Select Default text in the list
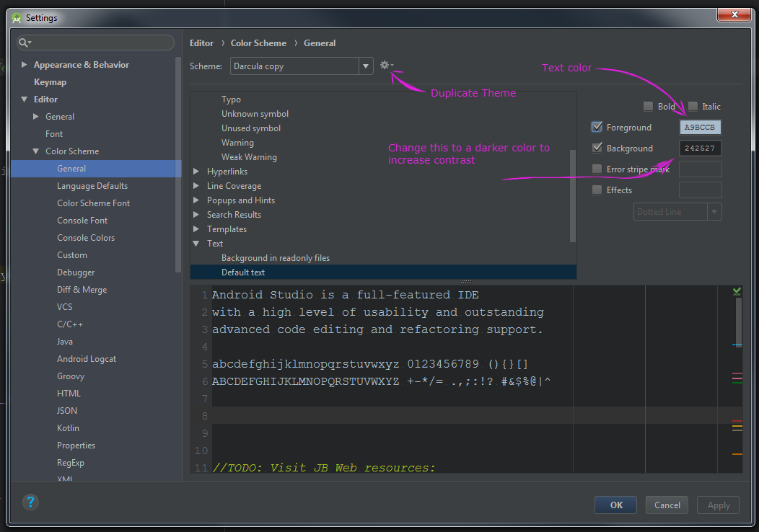 coord(383,272)
